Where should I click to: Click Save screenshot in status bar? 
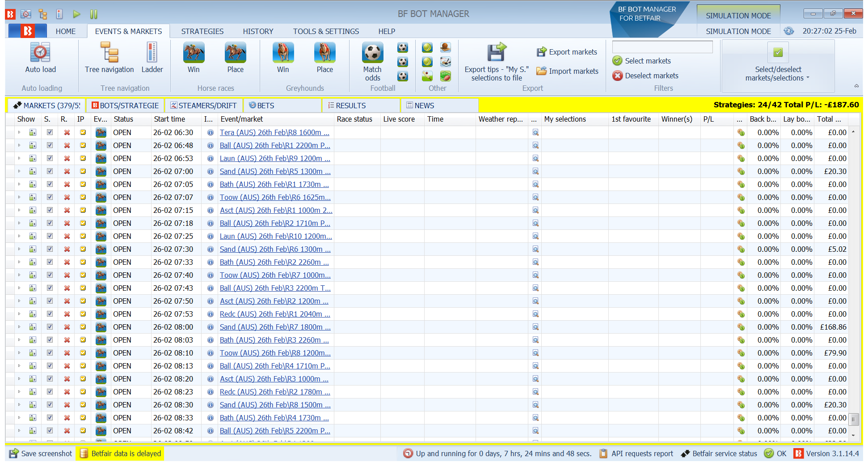click(x=41, y=453)
